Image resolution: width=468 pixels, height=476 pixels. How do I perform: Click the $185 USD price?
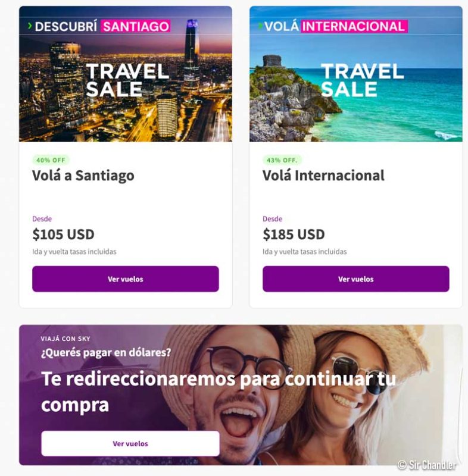tap(294, 234)
